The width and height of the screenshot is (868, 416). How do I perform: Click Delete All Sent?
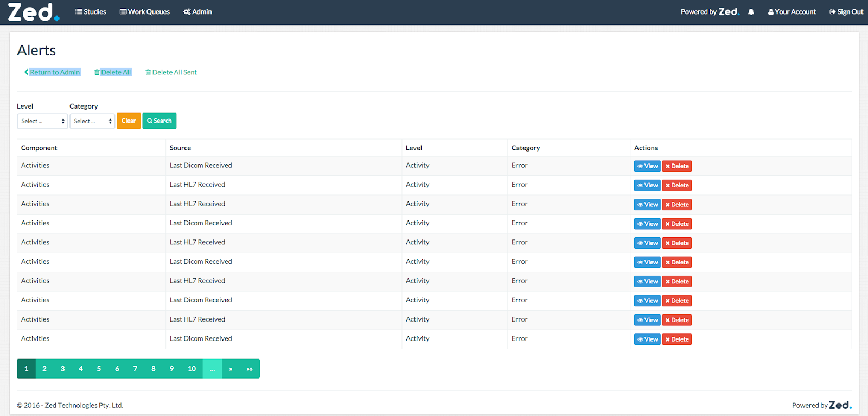(x=171, y=72)
